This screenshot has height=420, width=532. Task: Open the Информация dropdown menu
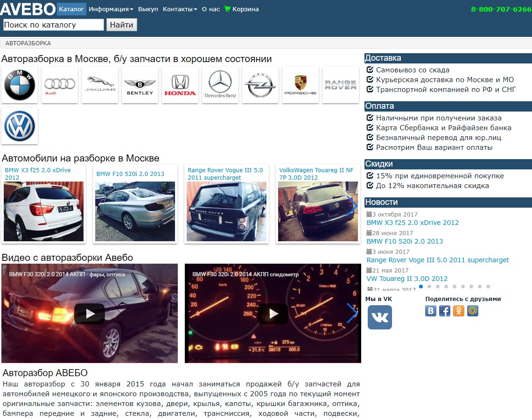[x=111, y=9]
